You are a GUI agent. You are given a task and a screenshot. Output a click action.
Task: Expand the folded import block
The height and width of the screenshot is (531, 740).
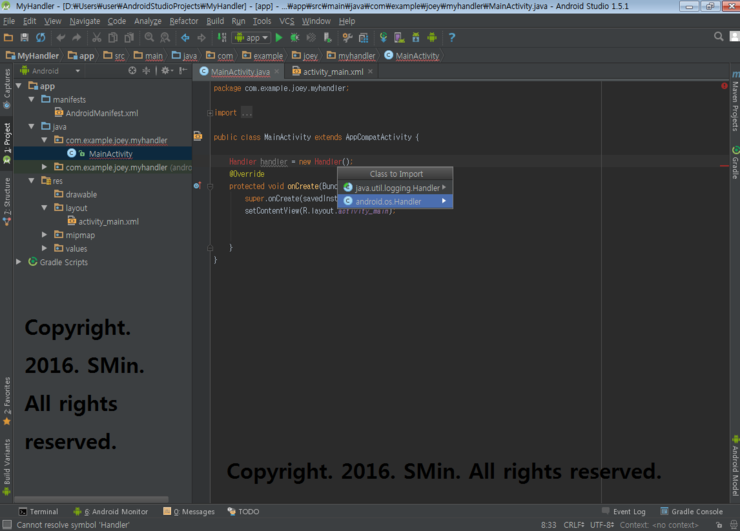tap(210, 113)
